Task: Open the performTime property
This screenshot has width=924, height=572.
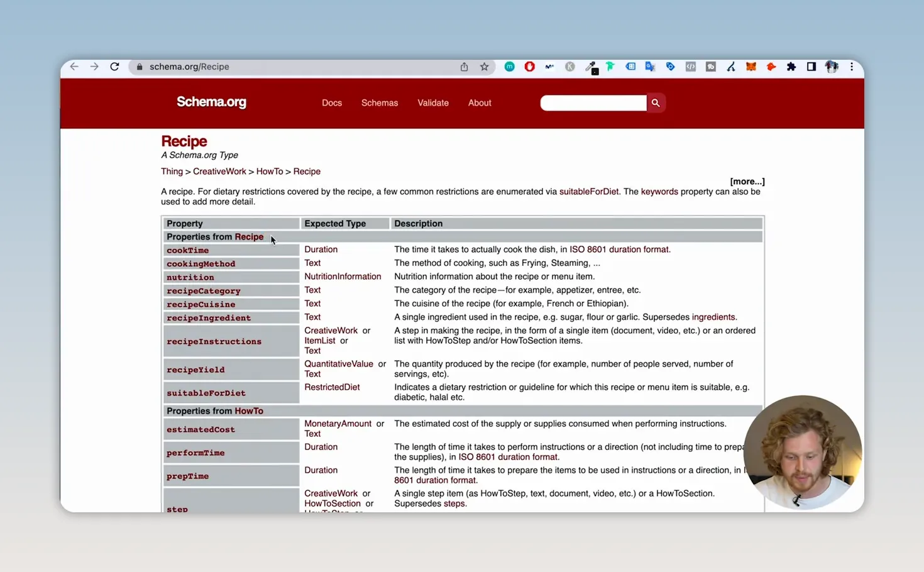Action: click(195, 453)
